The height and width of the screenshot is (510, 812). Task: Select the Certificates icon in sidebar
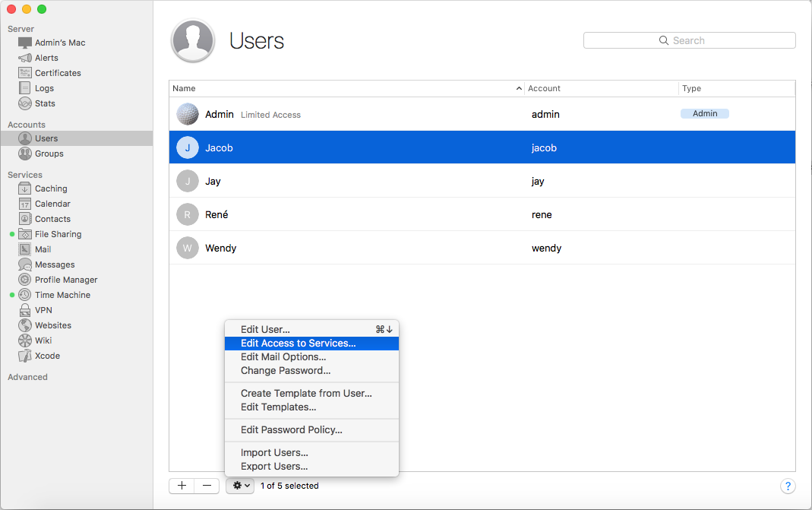[x=25, y=73]
